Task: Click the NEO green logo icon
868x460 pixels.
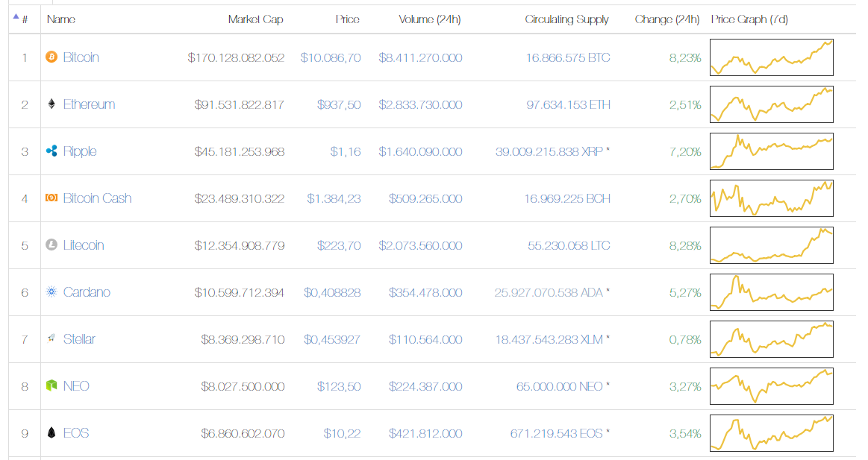Action: pos(51,386)
